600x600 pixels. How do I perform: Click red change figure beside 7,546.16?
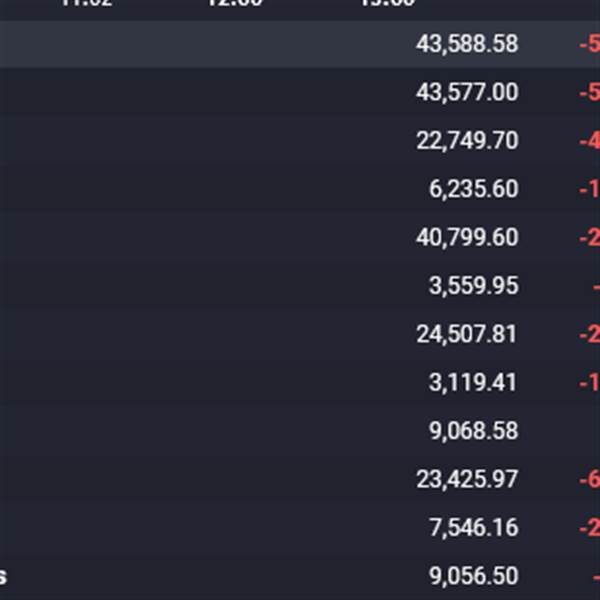(x=589, y=527)
